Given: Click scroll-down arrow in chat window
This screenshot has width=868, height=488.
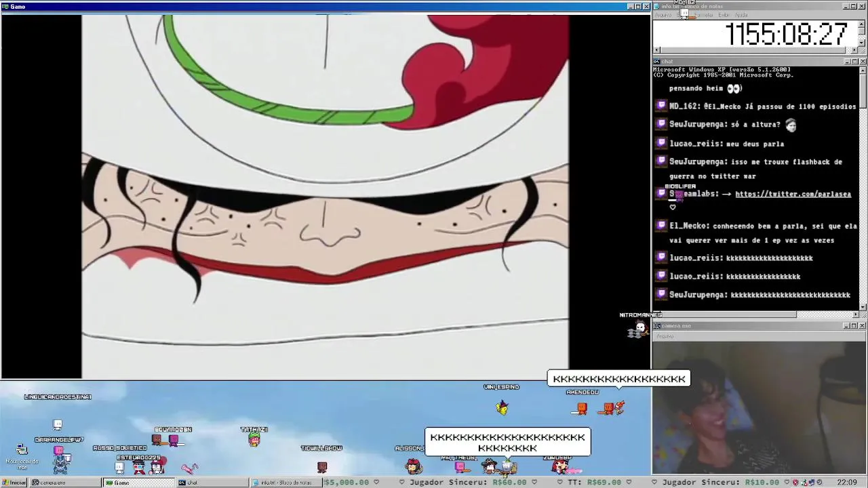Looking at the screenshot, I should tap(863, 306).
